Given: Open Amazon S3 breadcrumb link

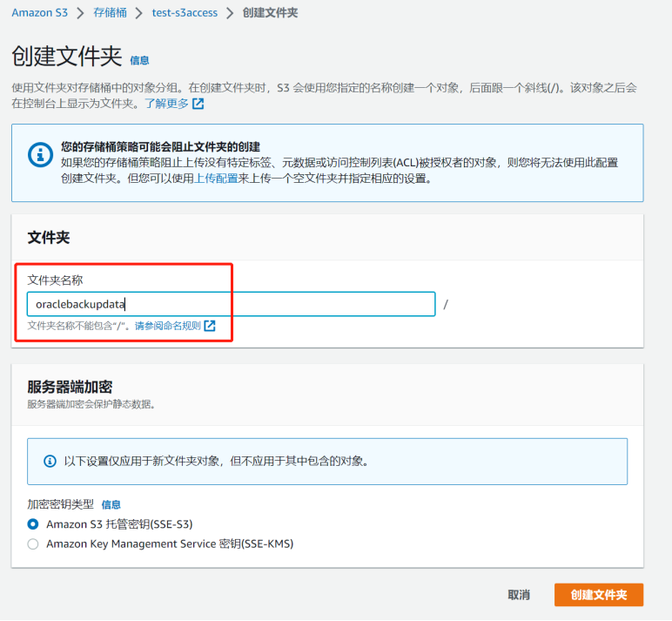Looking at the screenshot, I should pyautogui.click(x=39, y=13).
